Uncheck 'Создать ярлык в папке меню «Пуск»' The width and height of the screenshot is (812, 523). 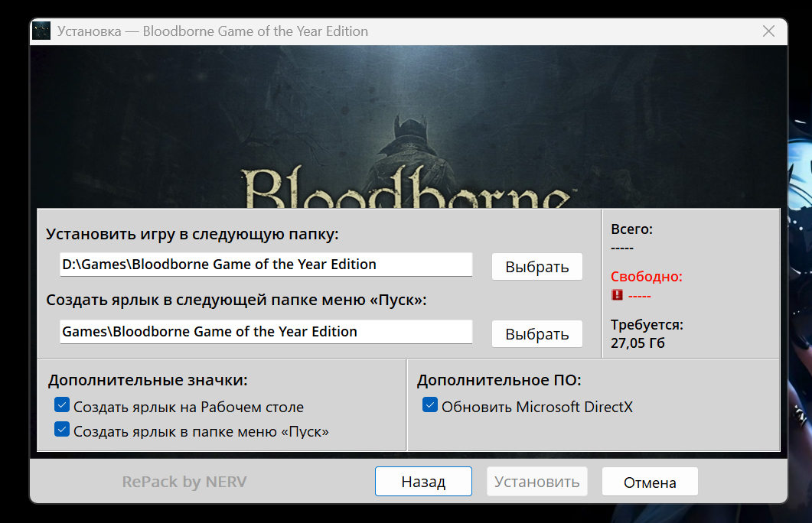coord(62,430)
